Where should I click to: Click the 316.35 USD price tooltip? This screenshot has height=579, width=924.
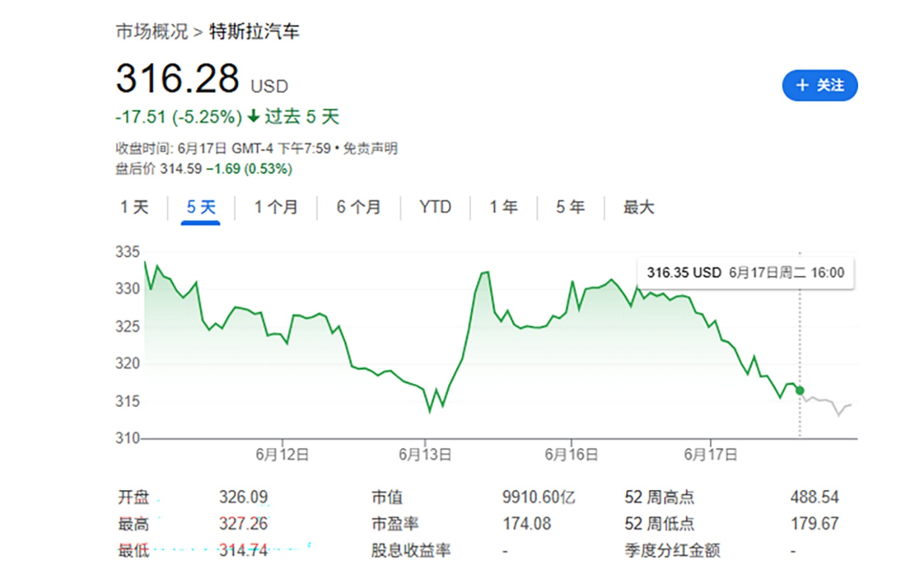tap(745, 273)
